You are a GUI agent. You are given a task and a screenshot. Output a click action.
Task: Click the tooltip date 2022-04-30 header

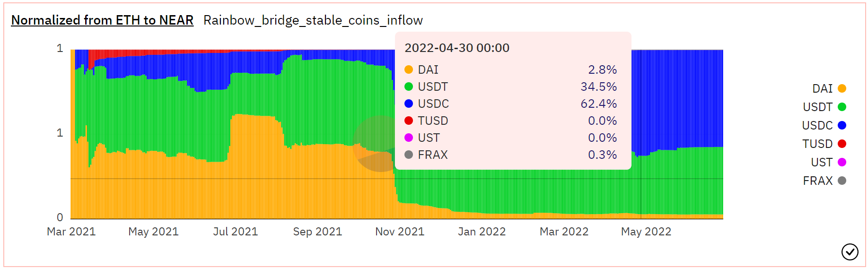[x=457, y=48]
